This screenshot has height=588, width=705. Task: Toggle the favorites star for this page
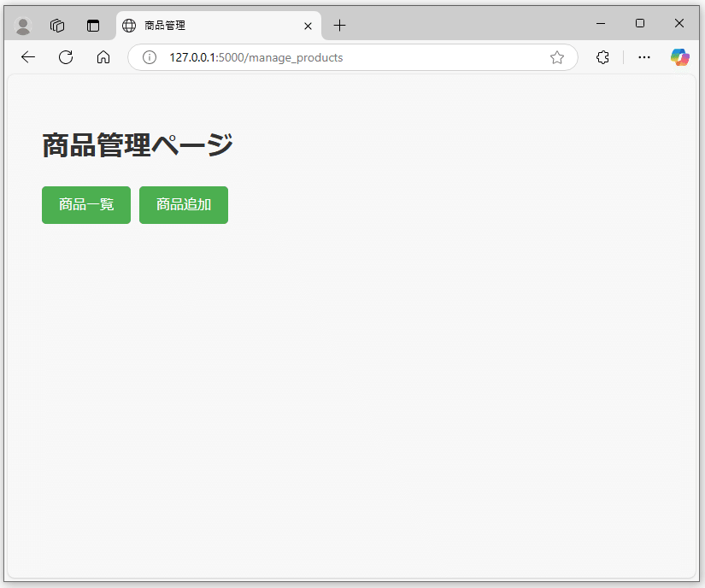click(x=557, y=57)
